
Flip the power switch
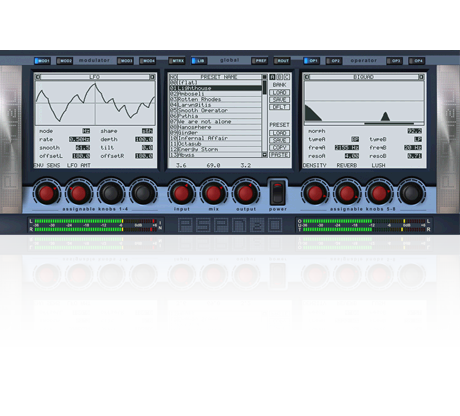pos(277,192)
